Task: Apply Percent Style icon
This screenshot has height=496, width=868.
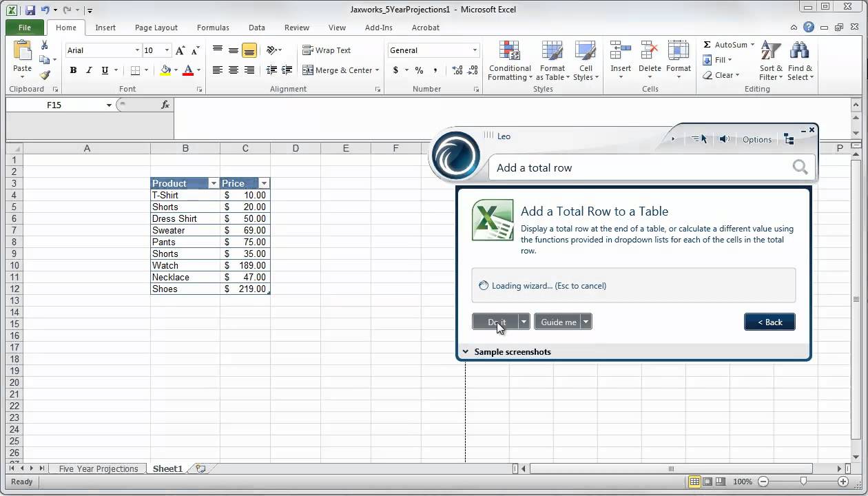Action: [x=419, y=70]
